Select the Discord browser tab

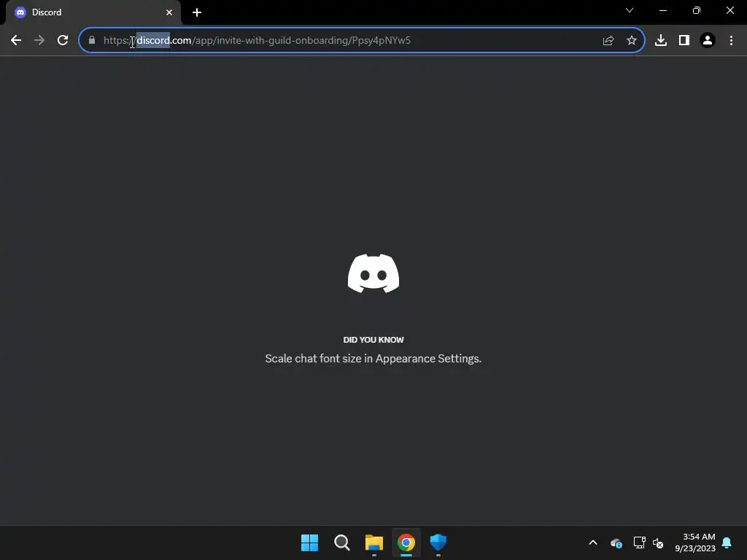[x=93, y=12]
